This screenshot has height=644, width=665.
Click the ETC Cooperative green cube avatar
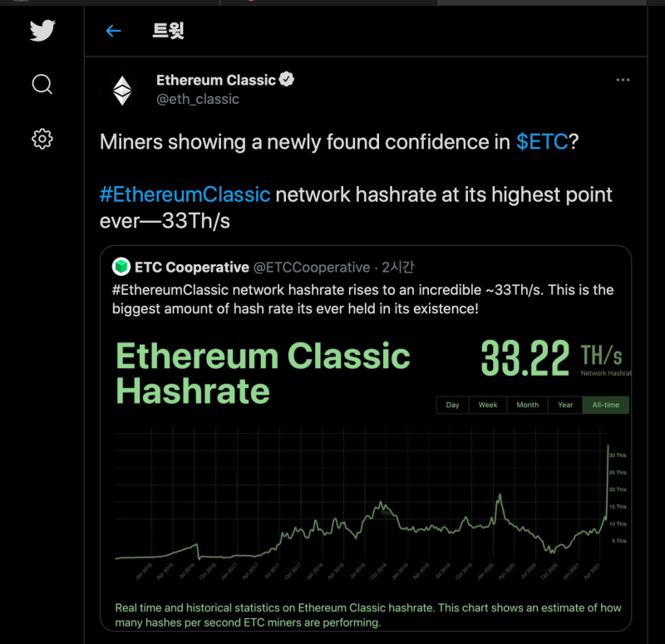coord(121,267)
